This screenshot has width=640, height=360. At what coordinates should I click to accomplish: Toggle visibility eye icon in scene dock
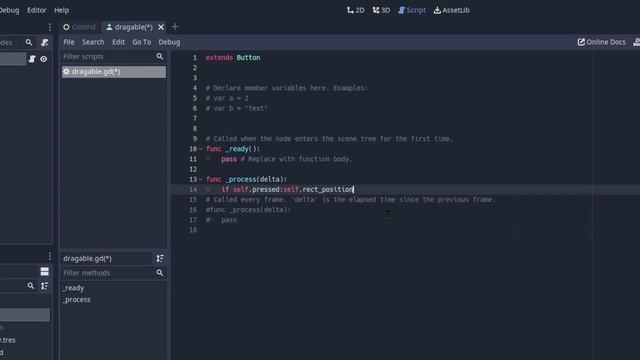pyautogui.click(x=43, y=59)
